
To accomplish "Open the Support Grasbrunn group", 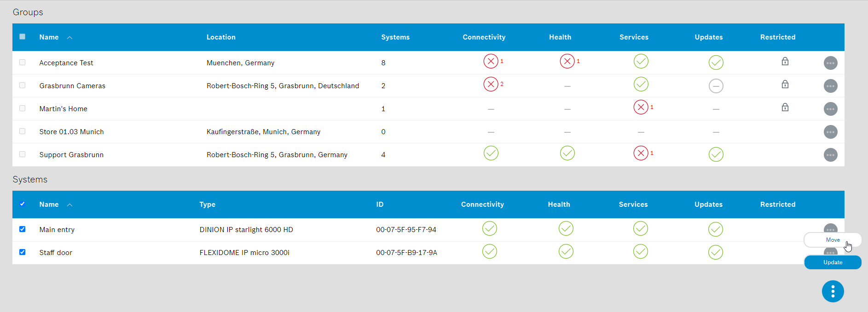I will point(71,155).
